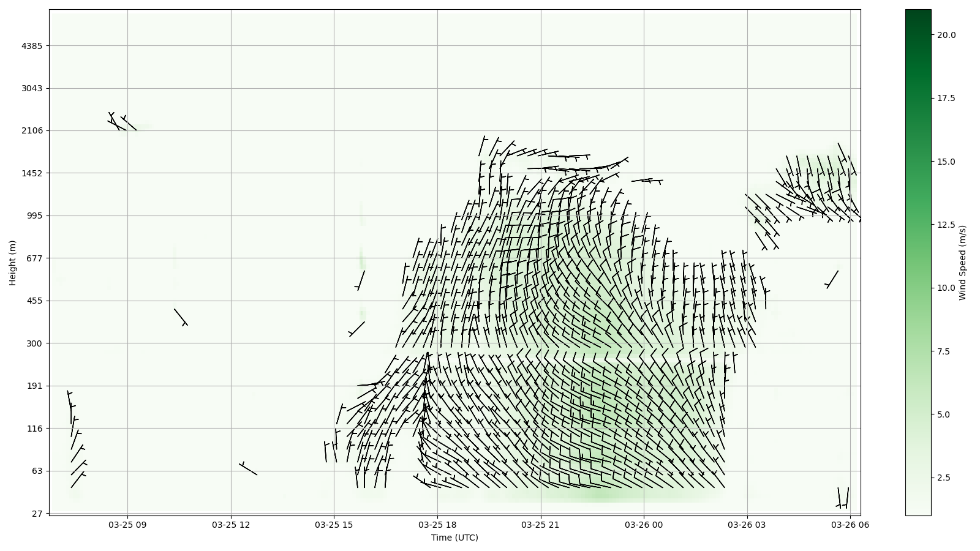The height and width of the screenshot is (551, 980).
Task: Click the isolated wind barb near 03-25 12
Action: tap(247, 469)
